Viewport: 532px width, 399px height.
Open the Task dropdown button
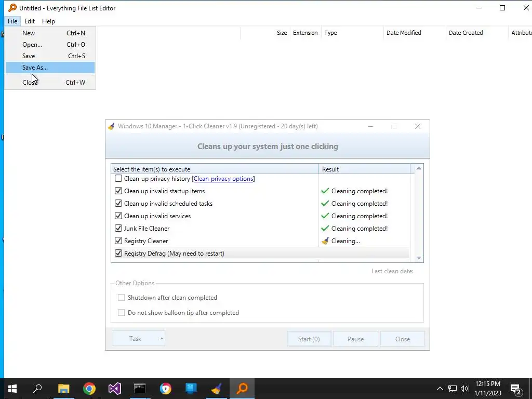(139, 339)
